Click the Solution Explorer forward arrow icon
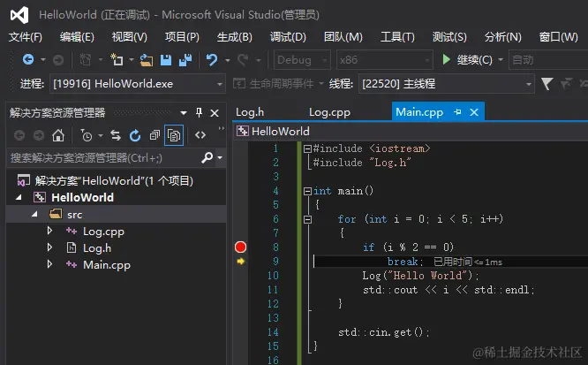Image resolution: width=588 pixels, height=365 pixels. click(x=39, y=135)
